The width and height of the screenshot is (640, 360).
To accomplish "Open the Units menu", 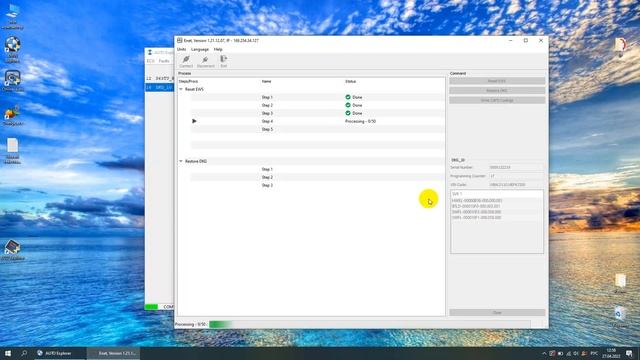I will point(182,49).
